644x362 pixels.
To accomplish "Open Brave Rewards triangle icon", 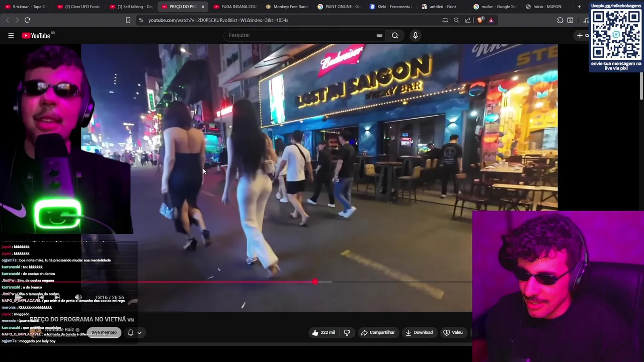I will coord(491,20).
